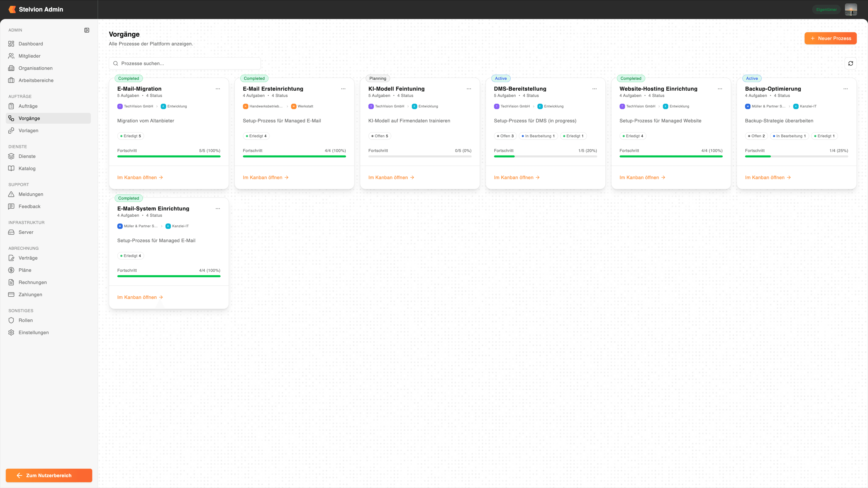
Task: Click the In Bearbeitung chip on the DMS-Bereitstellung card
Action: click(538, 136)
